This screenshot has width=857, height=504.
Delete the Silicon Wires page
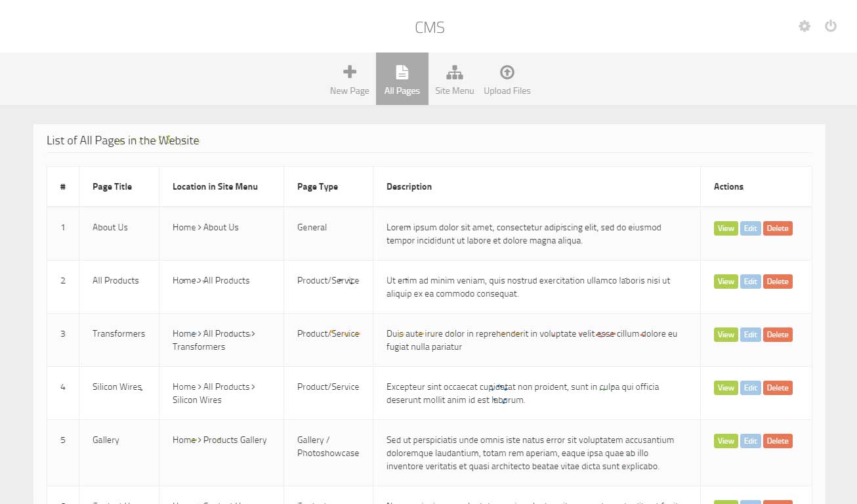coord(778,388)
